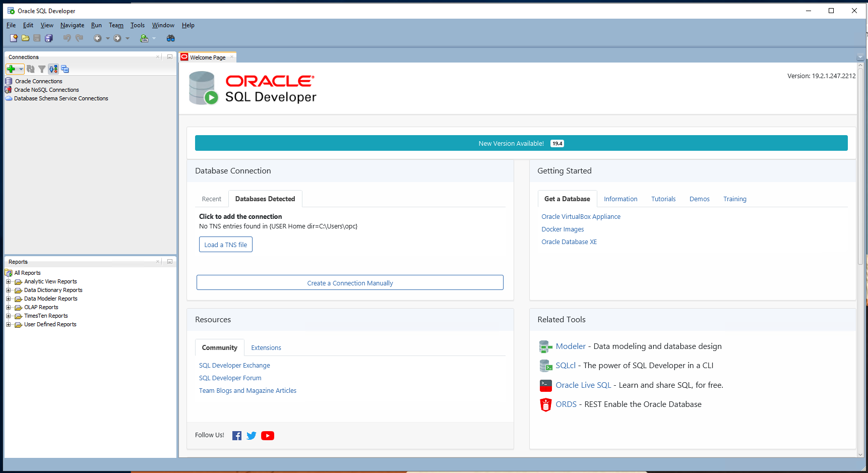This screenshot has height=473, width=868.
Task: Click the New Version Available banner
Action: pos(521,143)
